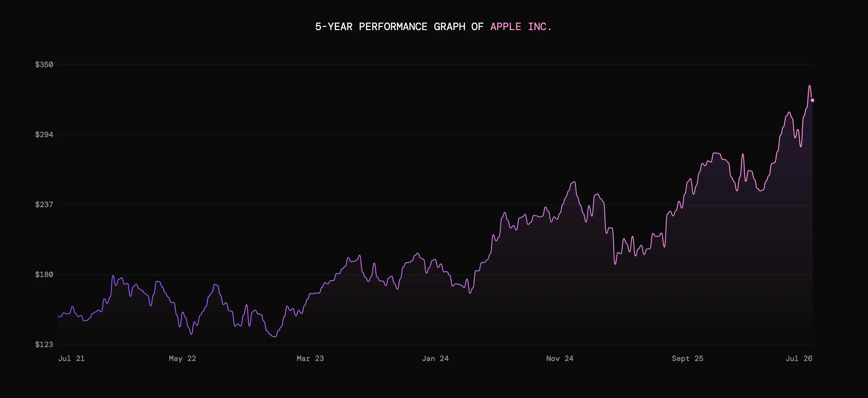Click the pink endpoint dot on the price line
868x398 pixels.
coord(812,100)
